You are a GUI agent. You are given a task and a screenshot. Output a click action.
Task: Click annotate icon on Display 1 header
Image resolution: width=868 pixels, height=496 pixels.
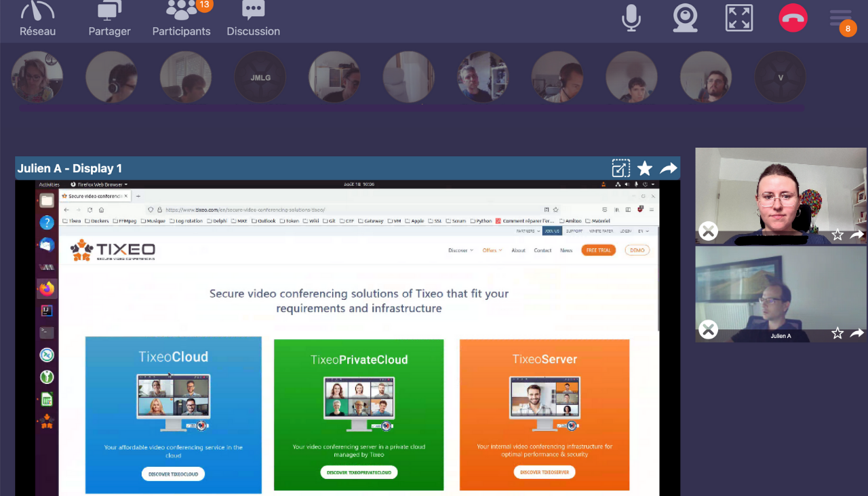(620, 168)
